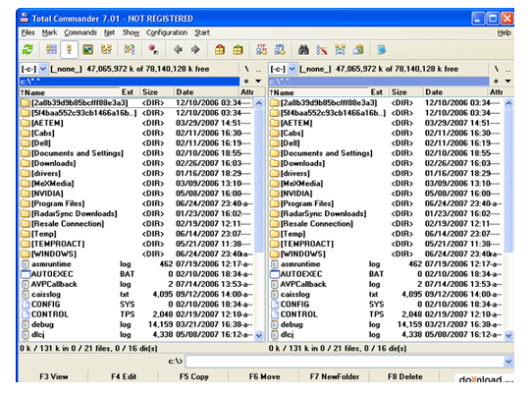Click right panel scrollbar up arrow
The height and width of the screenshot is (395, 532).
point(508,103)
